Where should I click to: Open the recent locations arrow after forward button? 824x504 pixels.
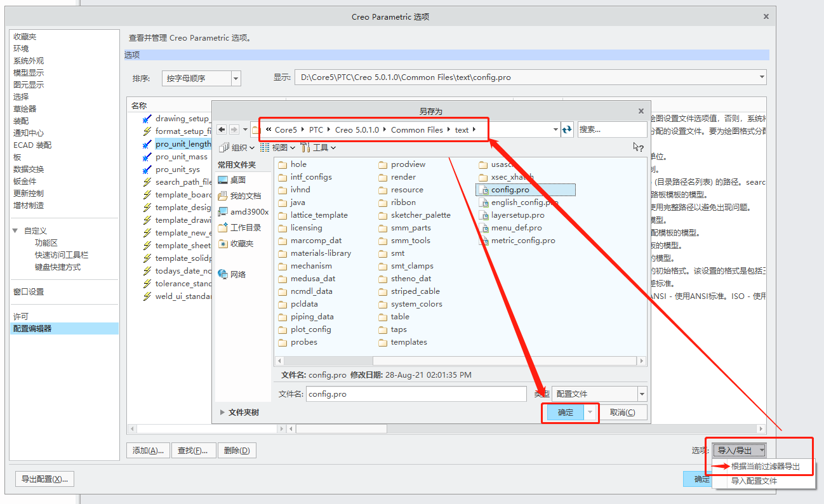[245, 129]
